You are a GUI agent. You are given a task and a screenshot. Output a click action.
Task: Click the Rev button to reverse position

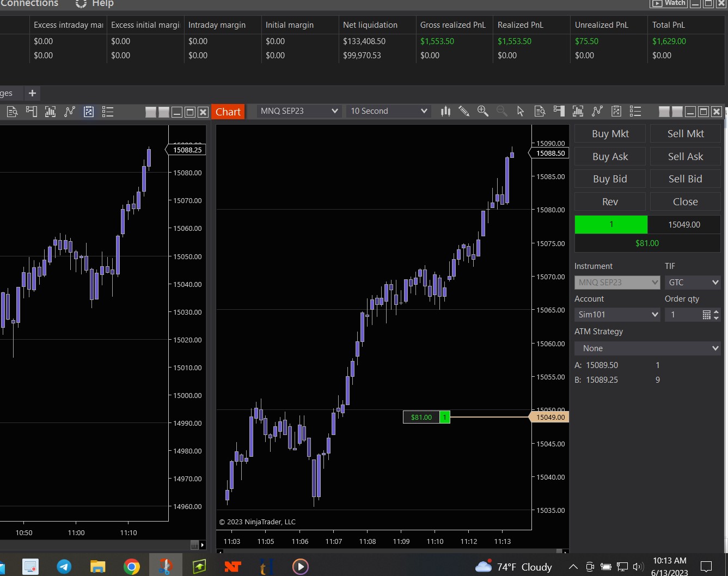click(x=610, y=201)
